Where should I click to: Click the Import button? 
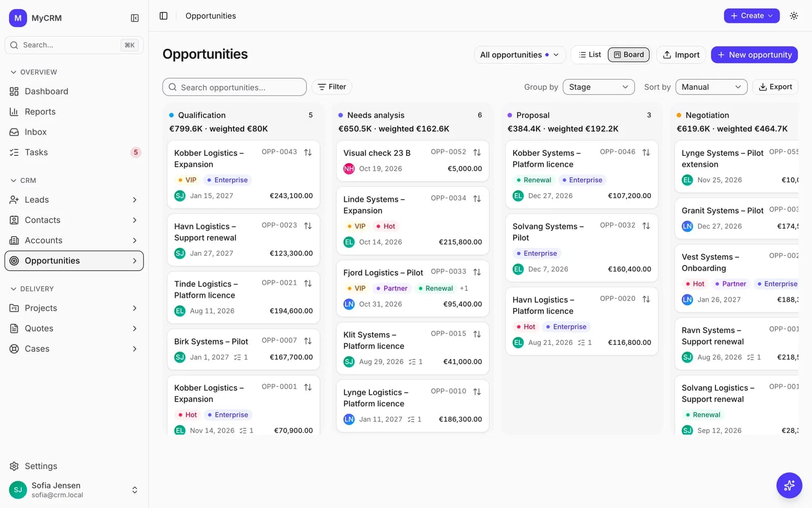tap(681, 55)
